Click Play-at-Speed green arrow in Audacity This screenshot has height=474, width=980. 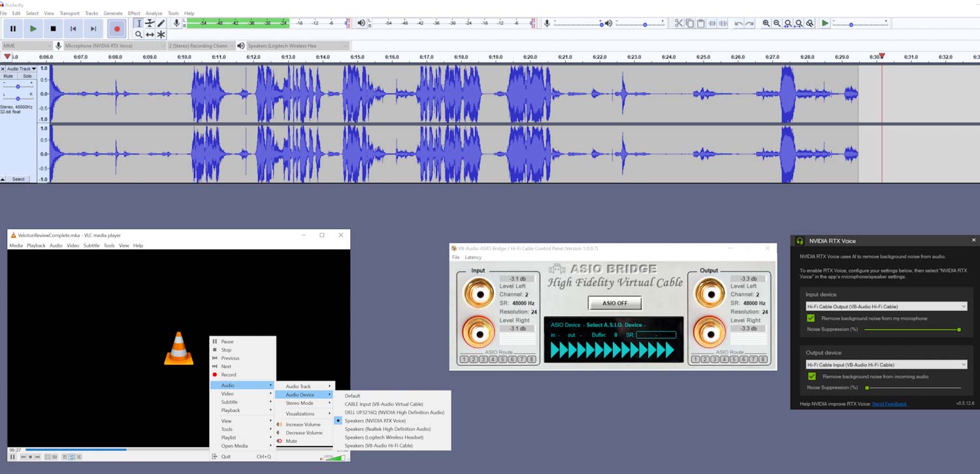click(x=825, y=24)
